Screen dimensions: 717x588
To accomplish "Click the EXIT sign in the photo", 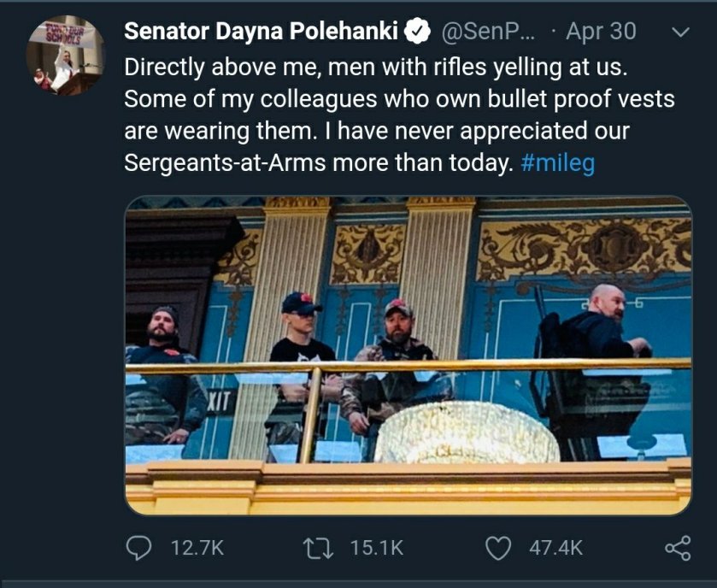I will tap(218, 398).
